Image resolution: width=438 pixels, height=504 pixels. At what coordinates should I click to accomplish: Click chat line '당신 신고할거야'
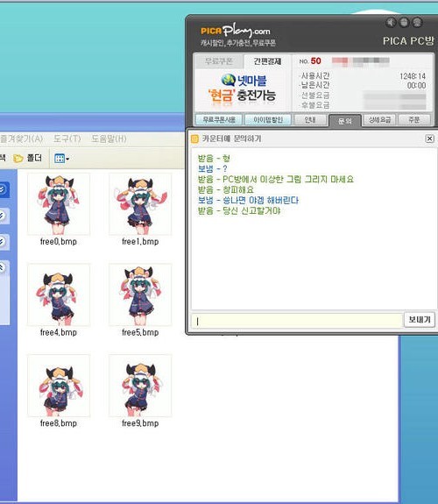251,211
